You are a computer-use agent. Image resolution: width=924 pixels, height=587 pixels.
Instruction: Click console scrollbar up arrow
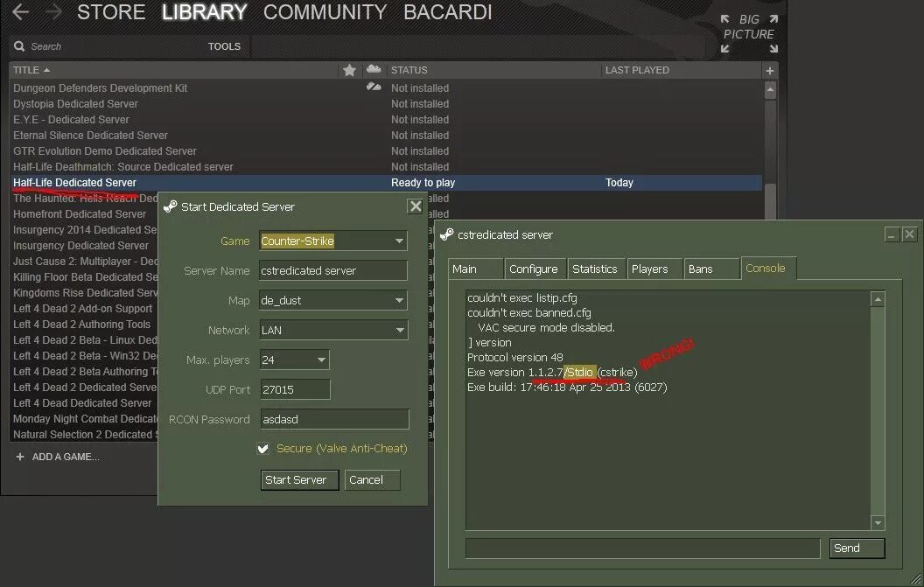[x=878, y=299]
